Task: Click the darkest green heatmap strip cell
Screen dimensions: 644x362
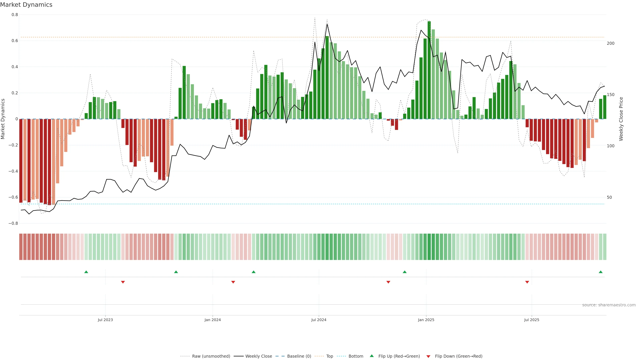Action: (429, 247)
